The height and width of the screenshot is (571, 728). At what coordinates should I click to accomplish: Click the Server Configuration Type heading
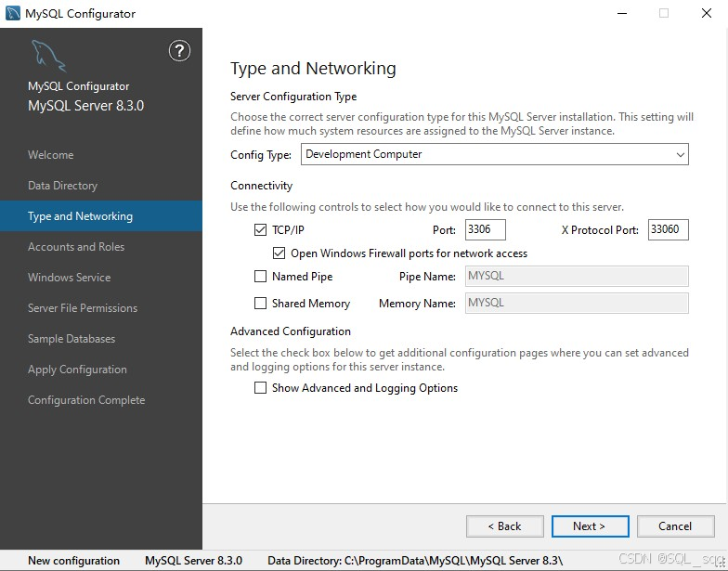pyautogui.click(x=293, y=97)
